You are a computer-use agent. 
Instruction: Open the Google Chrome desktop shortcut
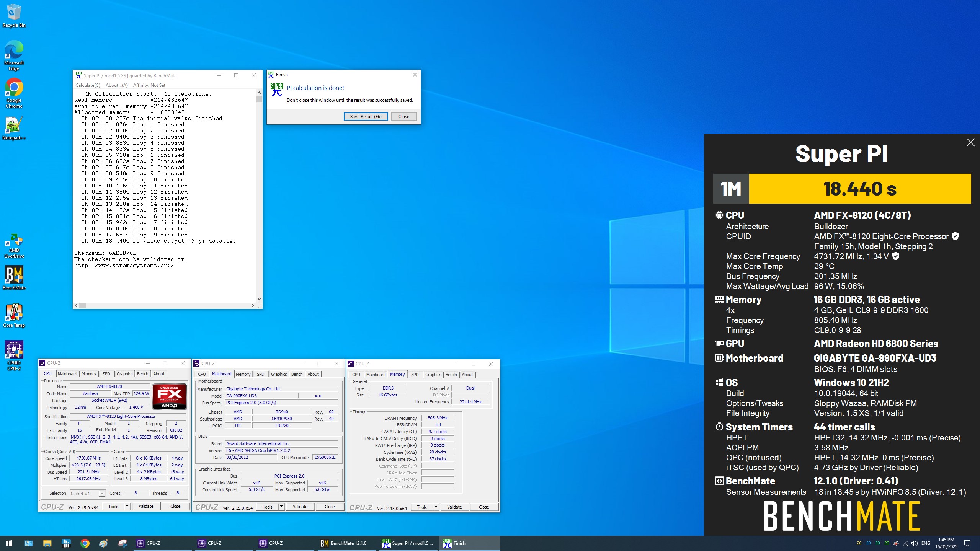(x=14, y=93)
